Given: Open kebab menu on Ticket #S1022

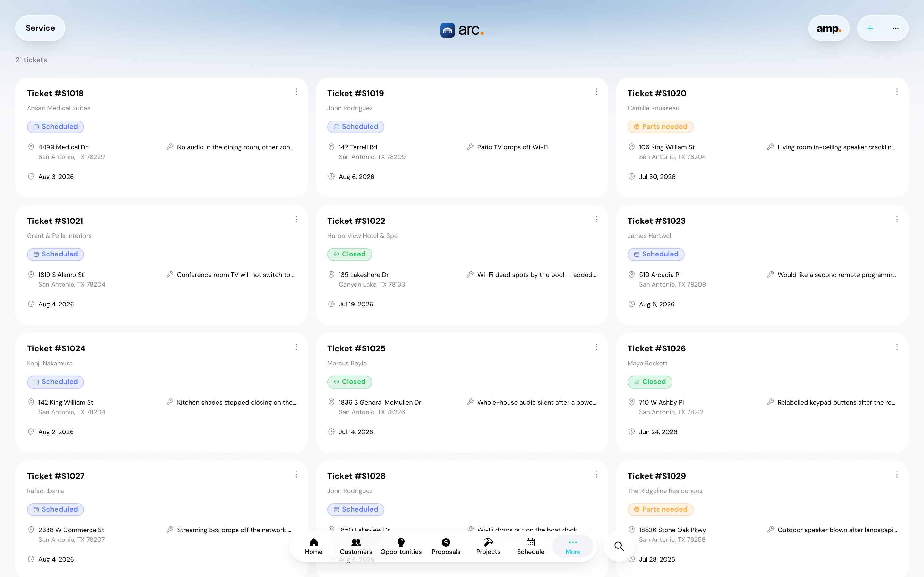Looking at the screenshot, I should pyautogui.click(x=596, y=220).
